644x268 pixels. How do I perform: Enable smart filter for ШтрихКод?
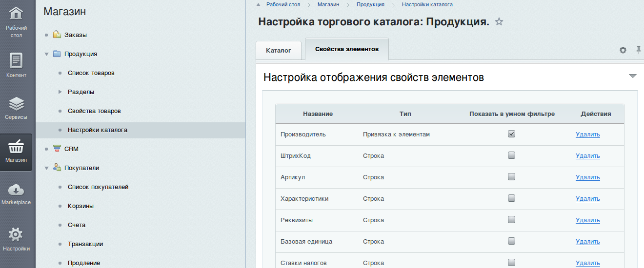coord(511,155)
